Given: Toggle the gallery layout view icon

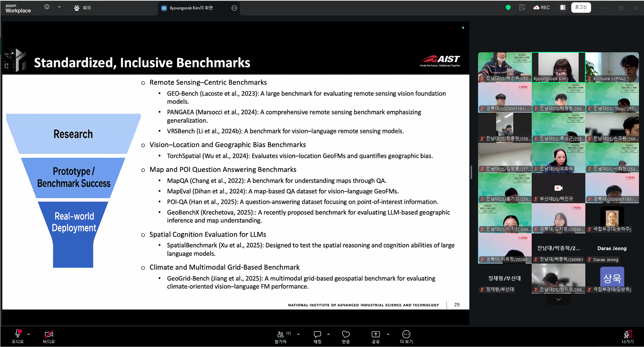Looking at the screenshot, I should click(563, 7).
